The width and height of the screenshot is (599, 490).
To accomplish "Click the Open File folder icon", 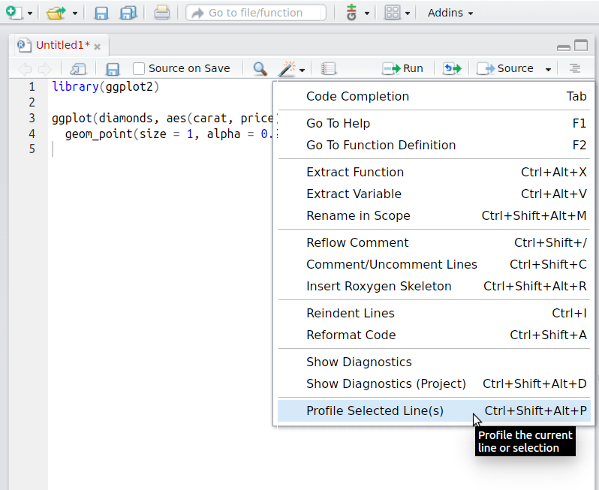I will 56,13.
